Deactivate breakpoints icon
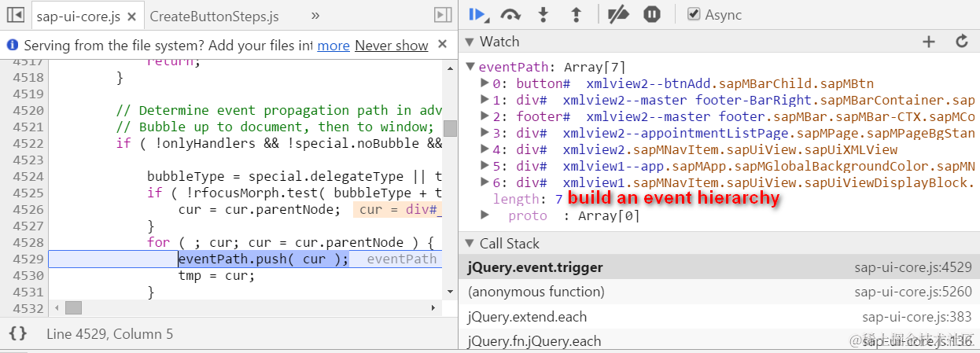The image size is (980, 353). click(619, 14)
